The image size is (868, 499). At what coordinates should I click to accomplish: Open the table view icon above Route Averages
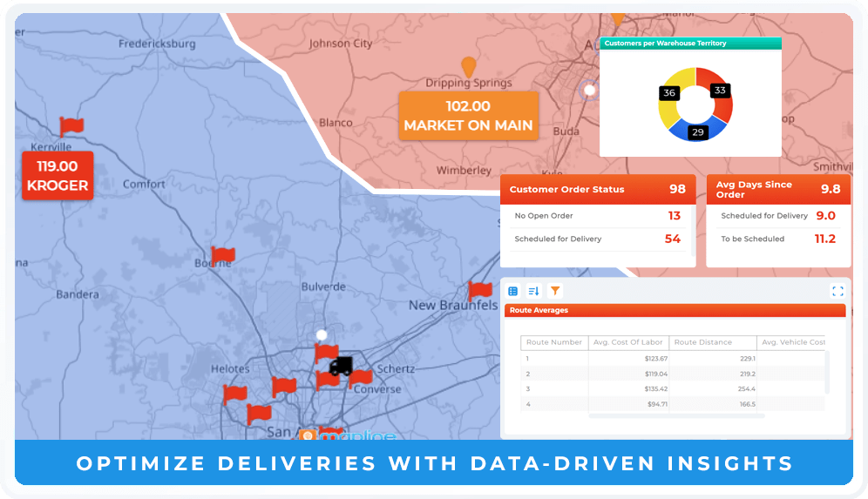512,291
